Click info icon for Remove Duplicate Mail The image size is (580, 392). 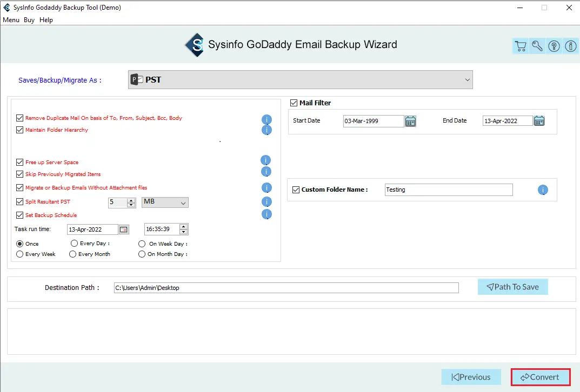[266, 119]
